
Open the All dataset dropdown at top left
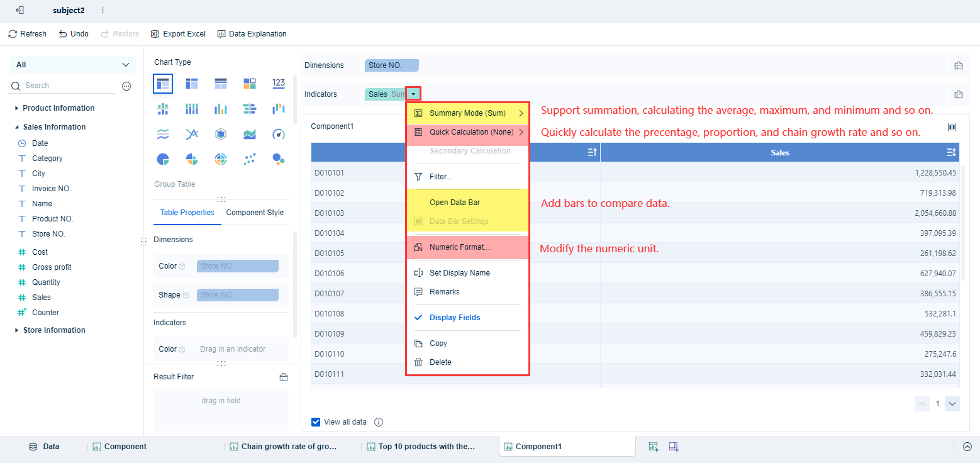[x=72, y=64]
